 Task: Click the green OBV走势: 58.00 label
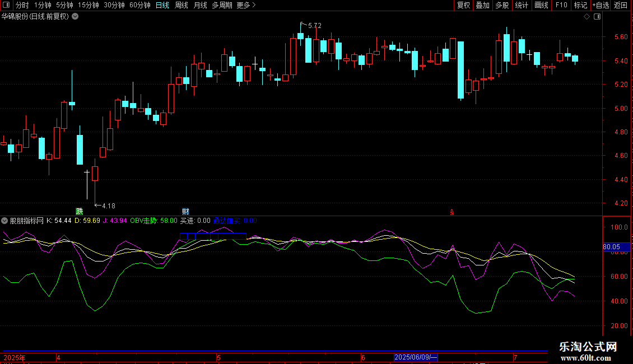pyautogui.click(x=153, y=221)
